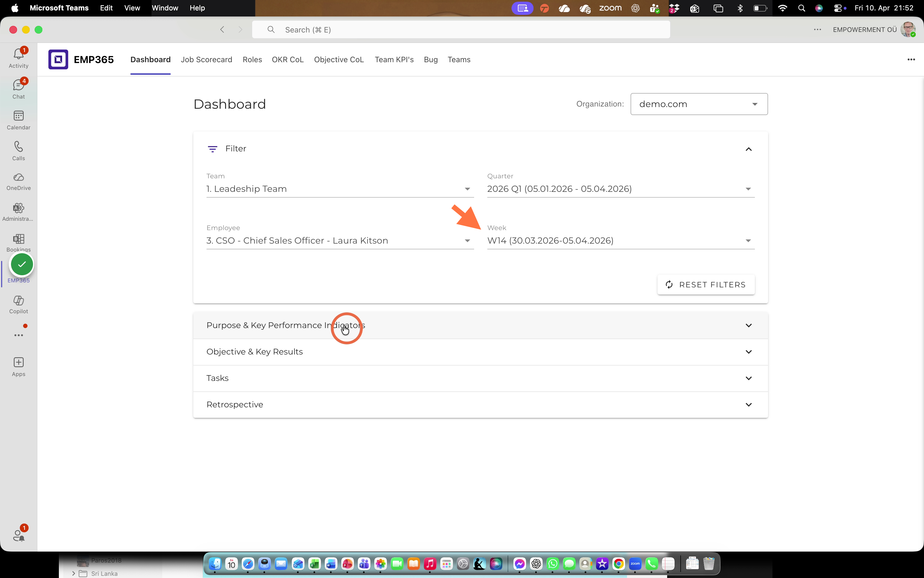Open the Team dropdown
Image resolution: width=924 pixels, height=578 pixels.
click(x=340, y=189)
